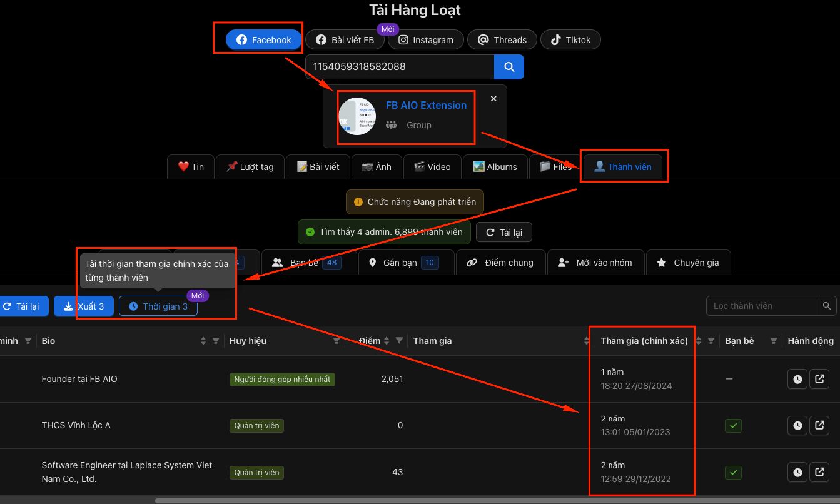This screenshot has width=840, height=504.
Task: Show Gần bạn members filter tab
Action: coord(407,263)
